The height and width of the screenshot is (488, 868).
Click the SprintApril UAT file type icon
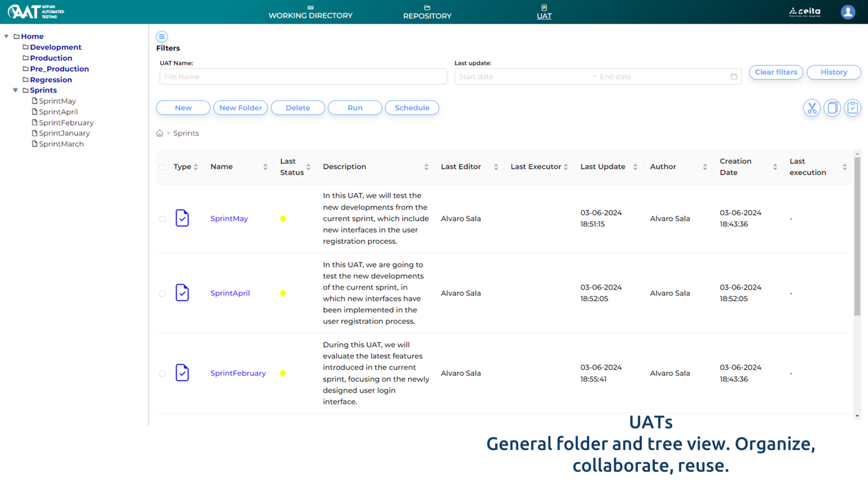tap(182, 293)
